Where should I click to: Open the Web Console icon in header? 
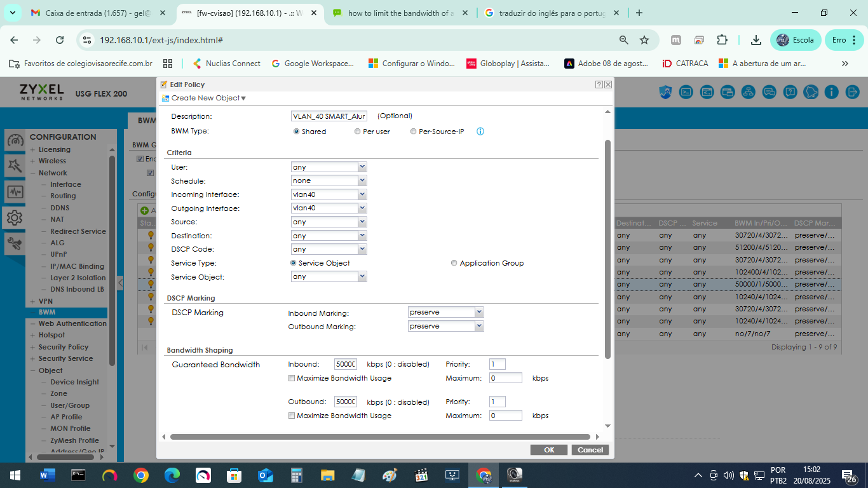pos(686,92)
